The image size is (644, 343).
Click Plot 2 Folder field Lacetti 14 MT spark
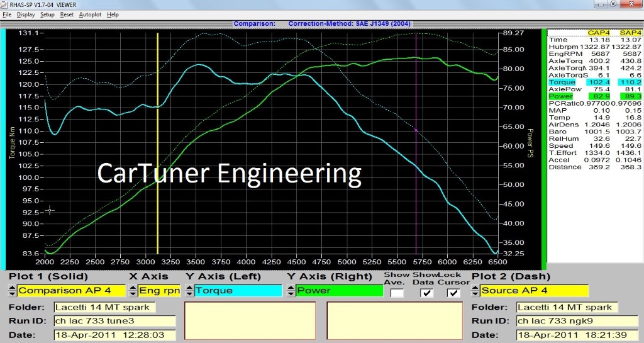[x=567, y=307]
